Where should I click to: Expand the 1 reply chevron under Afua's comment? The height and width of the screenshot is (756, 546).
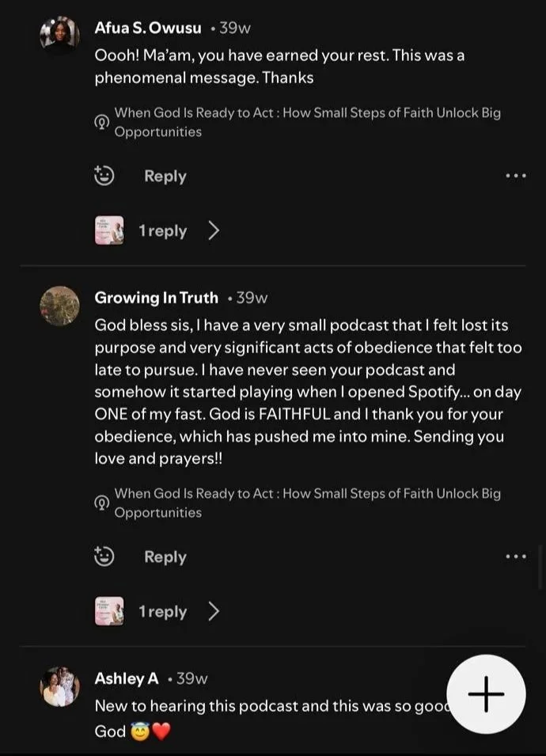tap(214, 231)
